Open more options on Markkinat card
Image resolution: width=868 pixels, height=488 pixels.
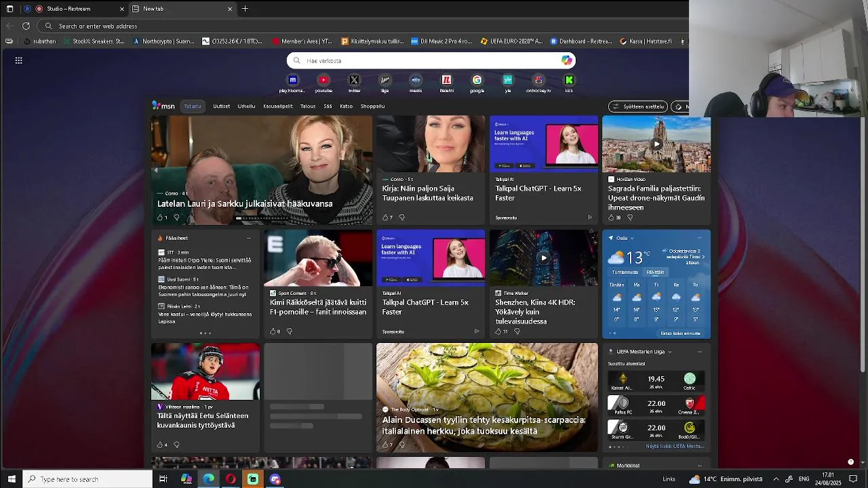700,466
